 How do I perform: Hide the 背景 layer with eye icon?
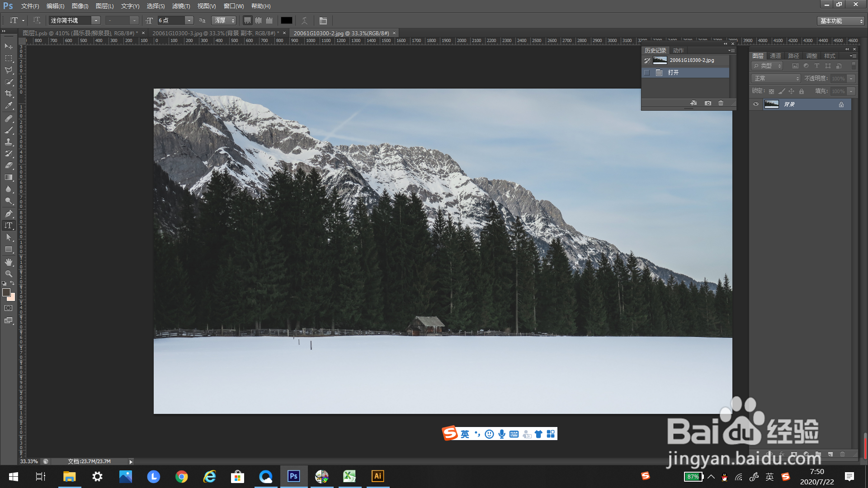756,104
